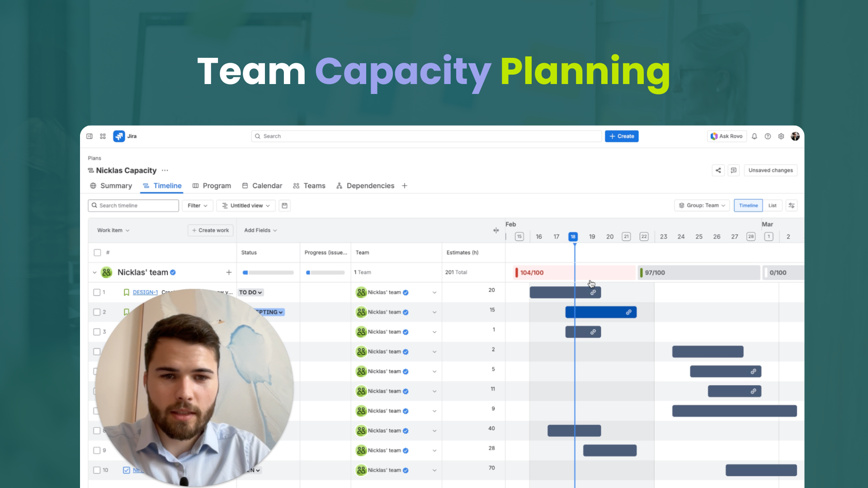Image resolution: width=868 pixels, height=488 pixels.
Task: Add a new view tab with plus
Action: [x=405, y=186]
